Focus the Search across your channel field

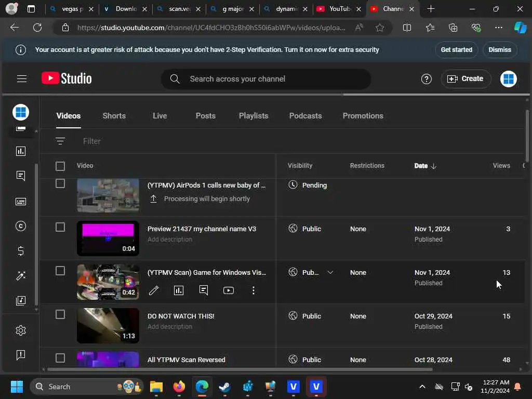click(265, 79)
